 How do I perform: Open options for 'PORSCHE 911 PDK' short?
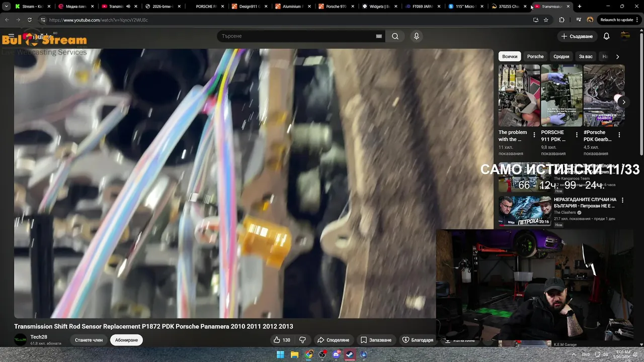pos(577,135)
